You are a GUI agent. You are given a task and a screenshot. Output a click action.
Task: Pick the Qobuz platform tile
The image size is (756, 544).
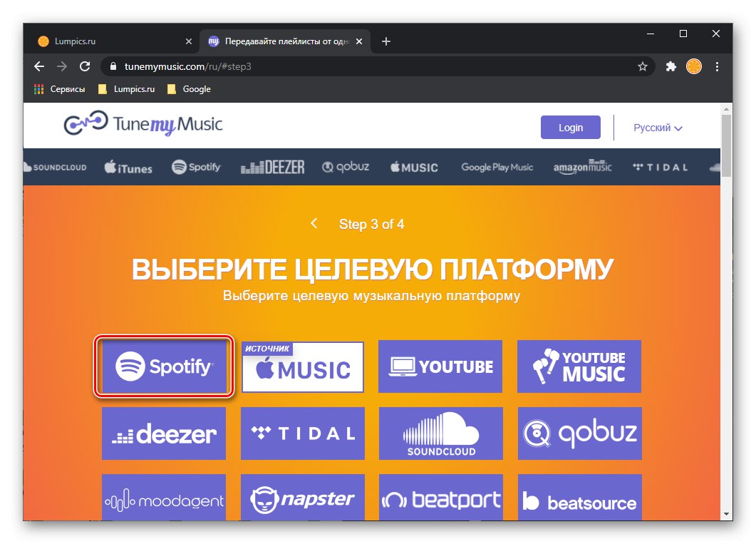(580, 433)
